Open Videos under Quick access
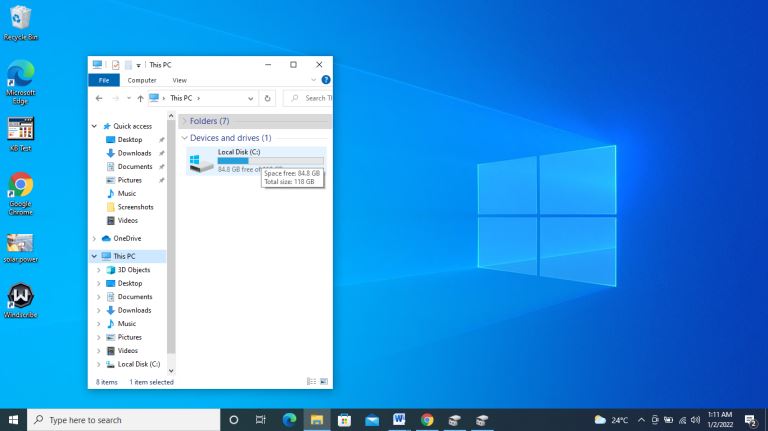768x431 pixels. coord(127,220)
